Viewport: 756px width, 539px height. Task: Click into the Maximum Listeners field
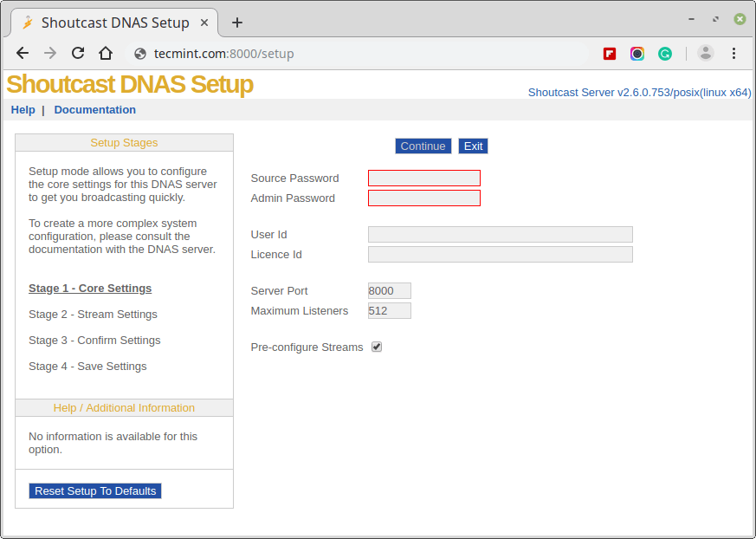pos(390,311)
